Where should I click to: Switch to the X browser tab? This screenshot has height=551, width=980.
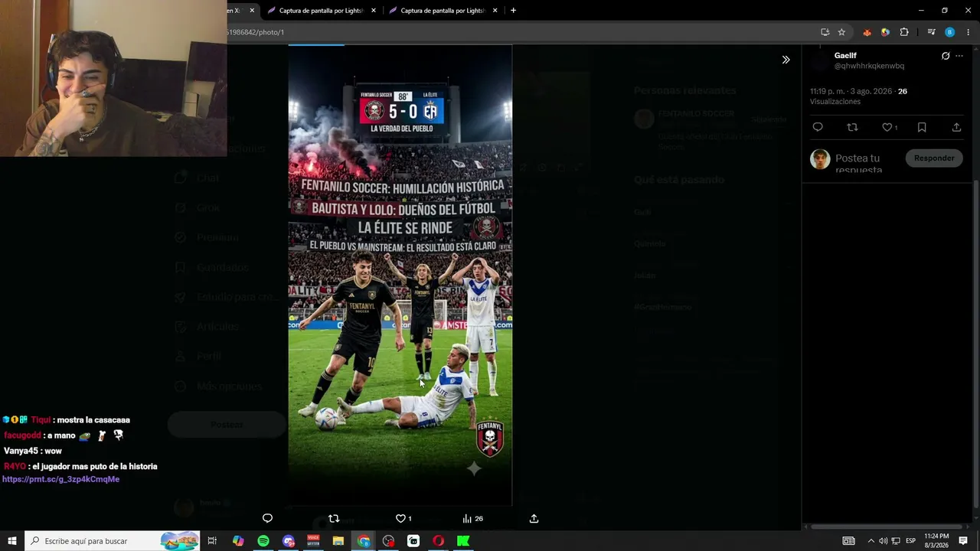(236, 11)
